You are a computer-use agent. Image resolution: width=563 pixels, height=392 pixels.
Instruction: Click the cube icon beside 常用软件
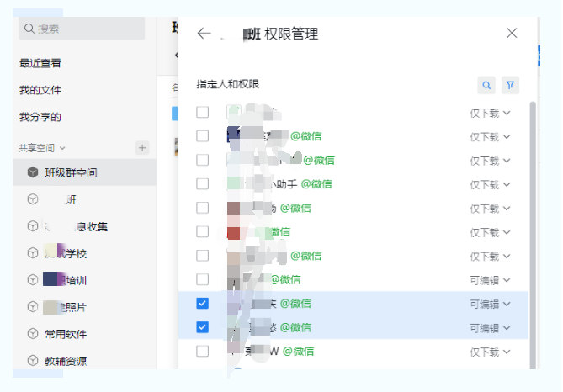32,334
